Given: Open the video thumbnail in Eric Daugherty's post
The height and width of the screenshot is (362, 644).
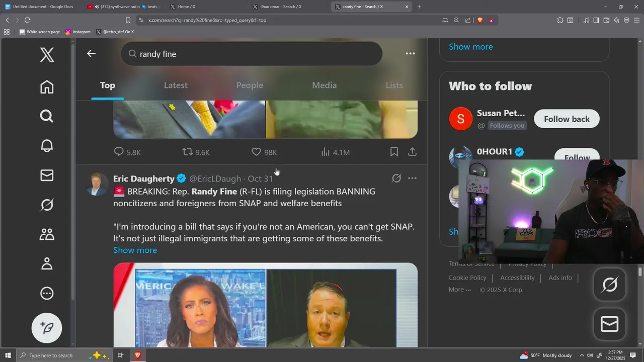Looking at the screenshot, I should coord(265,305).
